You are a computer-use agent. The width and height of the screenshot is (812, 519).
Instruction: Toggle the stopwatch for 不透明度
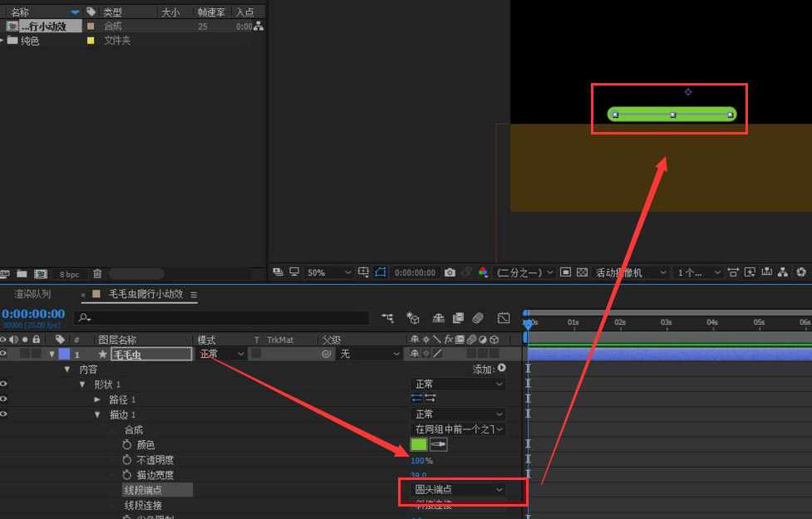pyautogui.click(x=127, y=460)
